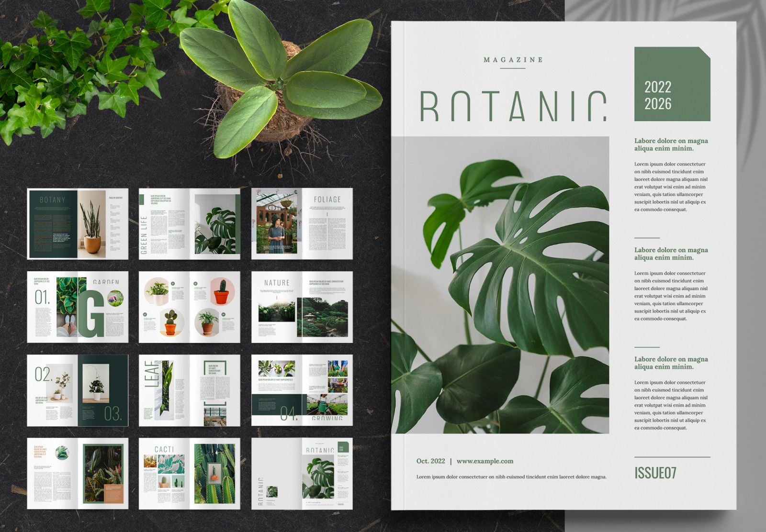Click the BOTANIC magazine cover title
Image resolution: width=766 pixels, height=532 pixels.
515,103
